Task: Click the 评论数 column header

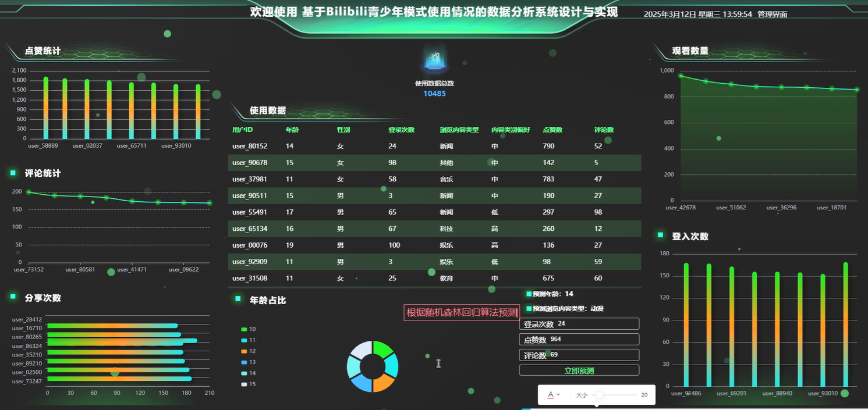Action: pos(604,130)
